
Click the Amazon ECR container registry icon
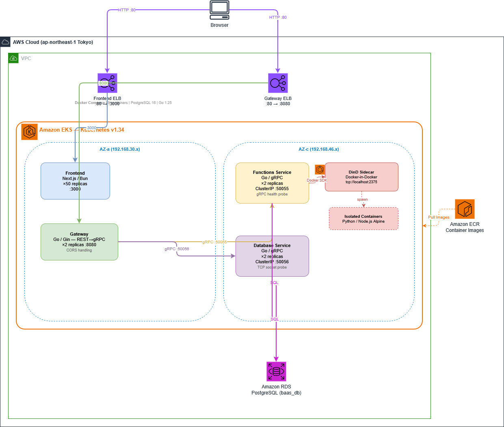click(465, 209)
